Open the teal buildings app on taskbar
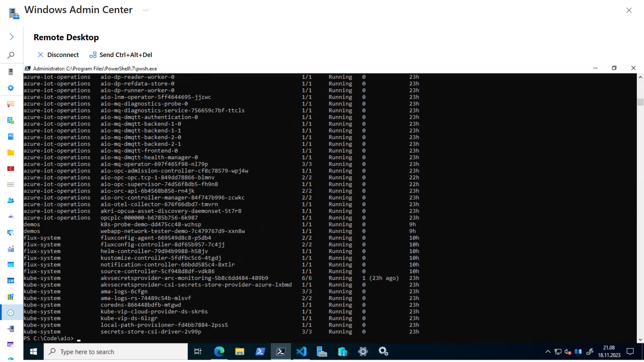Screen dimensions: 644x362 [342, 352]
